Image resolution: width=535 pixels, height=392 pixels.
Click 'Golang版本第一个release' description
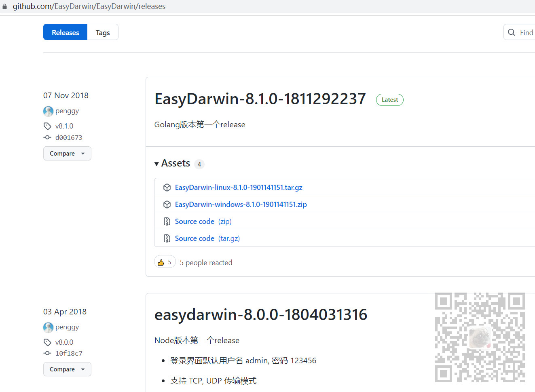tap(200, 124)
